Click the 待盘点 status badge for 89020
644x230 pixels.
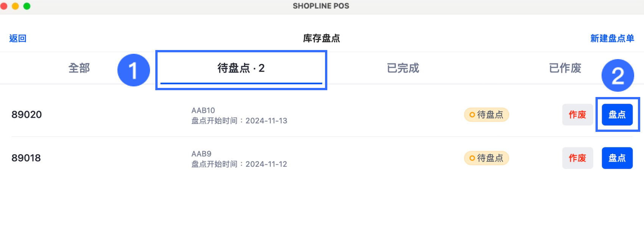[x=486, y=114]
